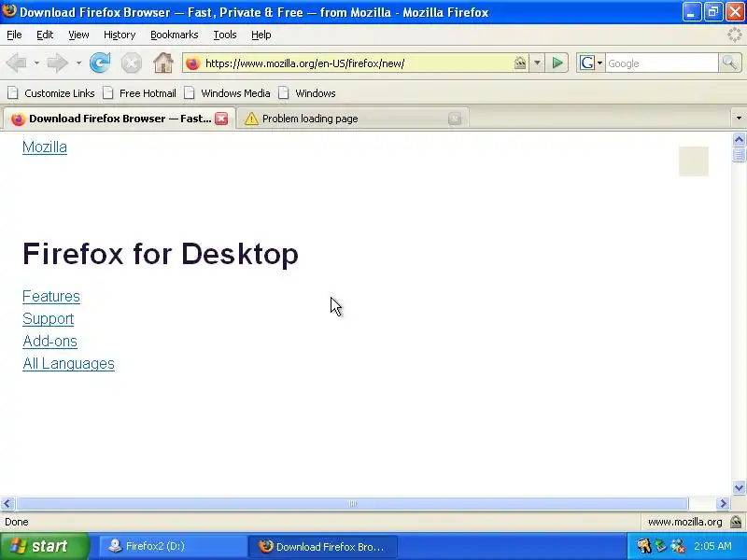
Task: Open the File menu
Action: pyautogui.click(x=14, y=35)
